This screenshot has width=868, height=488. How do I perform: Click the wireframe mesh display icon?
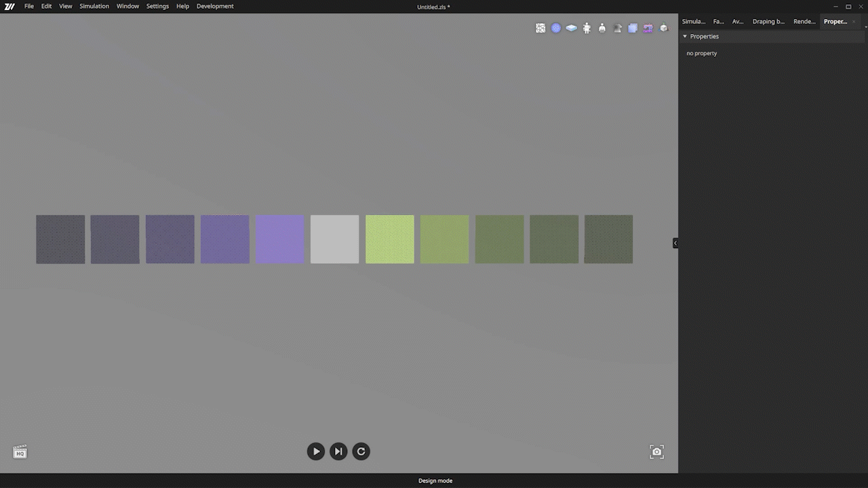540,28
